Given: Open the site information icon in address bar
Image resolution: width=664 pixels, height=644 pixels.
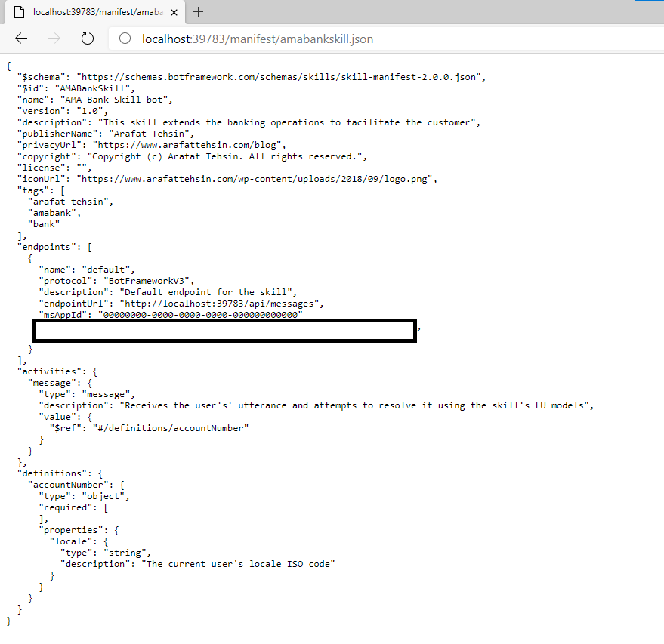Looking at the screenshot, I should click(x=125, y=39).
